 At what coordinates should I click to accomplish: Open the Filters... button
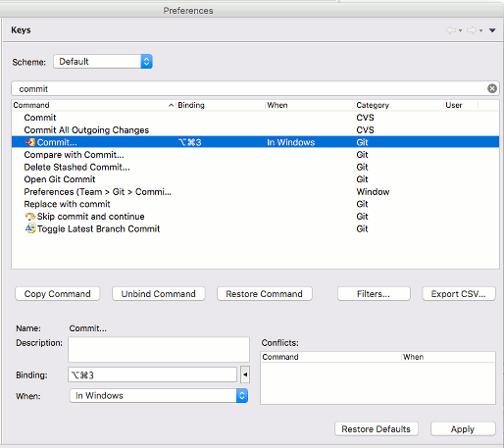point(374,294)
